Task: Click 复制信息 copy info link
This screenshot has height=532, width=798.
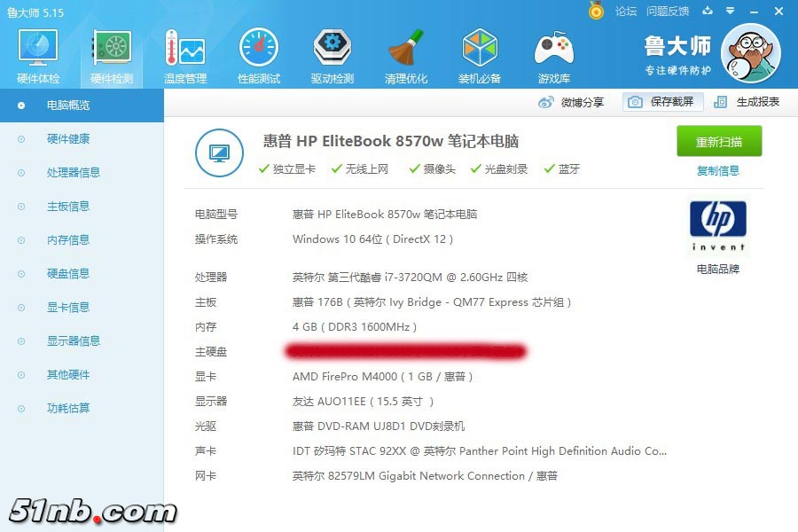Action: click(717, 170)
